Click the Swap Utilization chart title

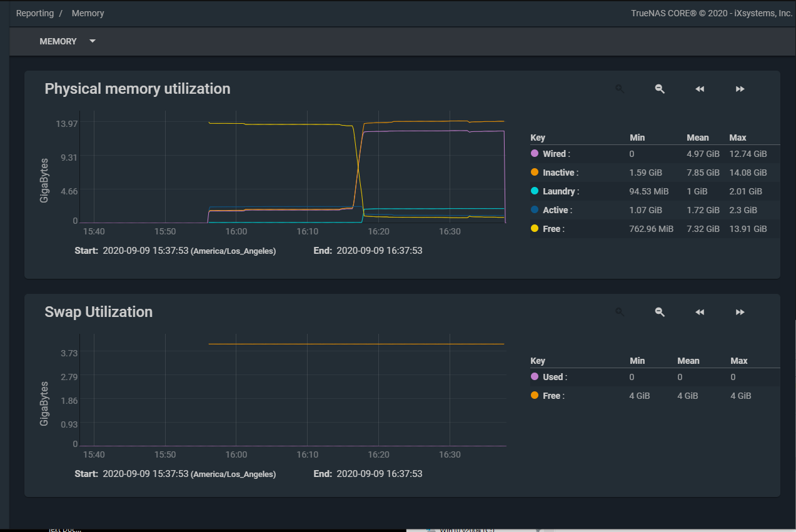tap(99, 312)
